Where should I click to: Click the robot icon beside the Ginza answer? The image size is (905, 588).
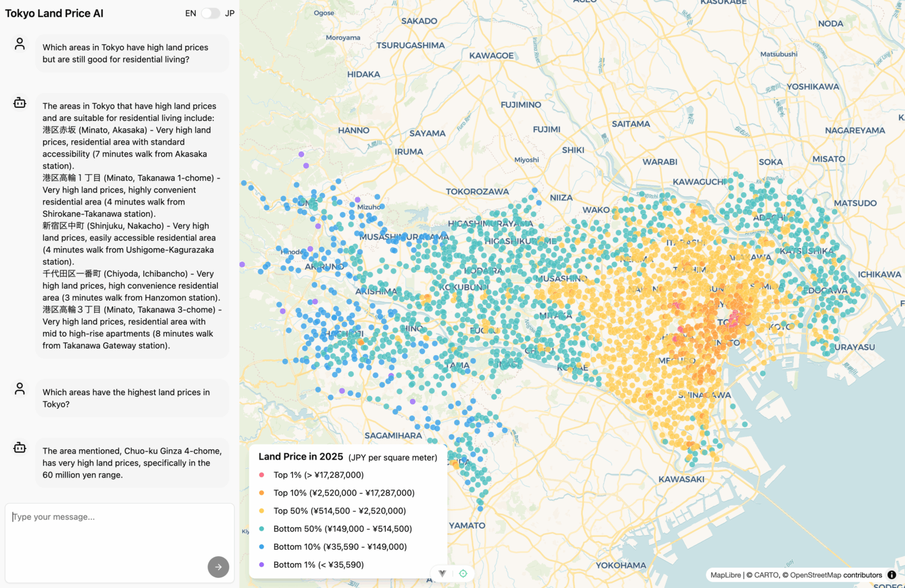click(19, 447)
